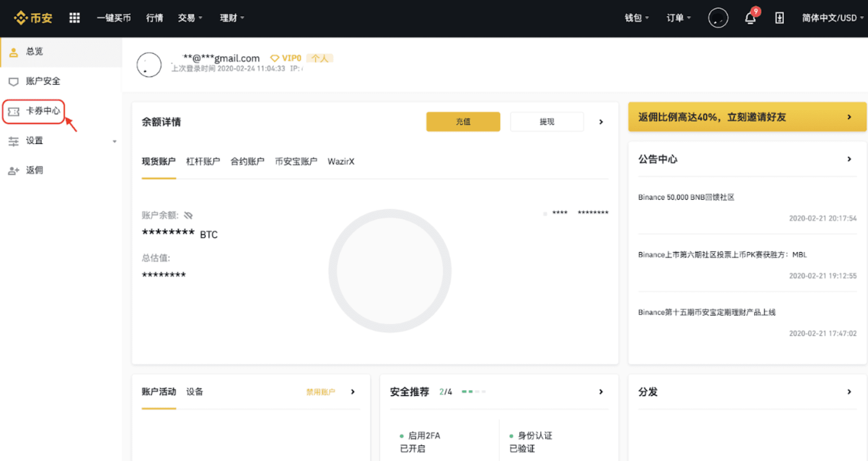Open 一键买币 in top menu

click(x=114, y=18)
